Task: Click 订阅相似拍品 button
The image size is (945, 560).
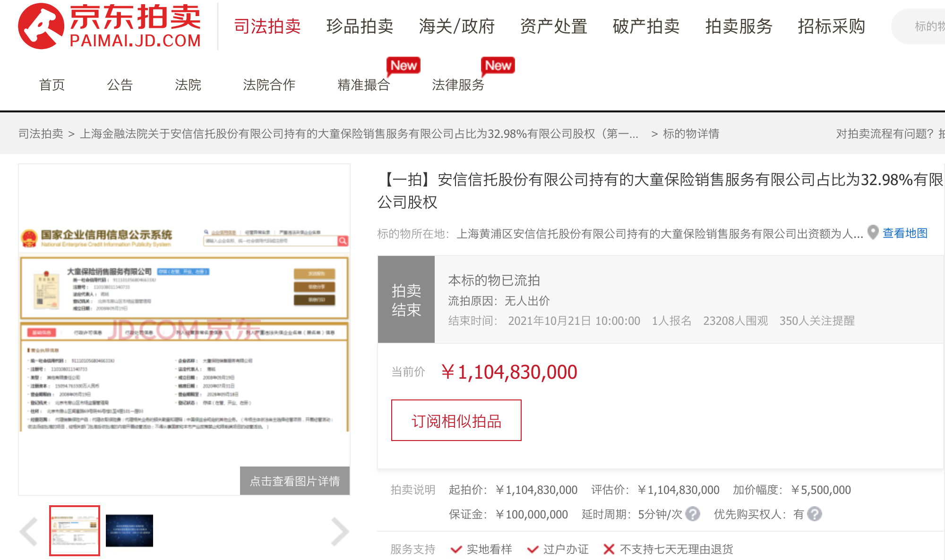Action: click(x=456, y=420)
